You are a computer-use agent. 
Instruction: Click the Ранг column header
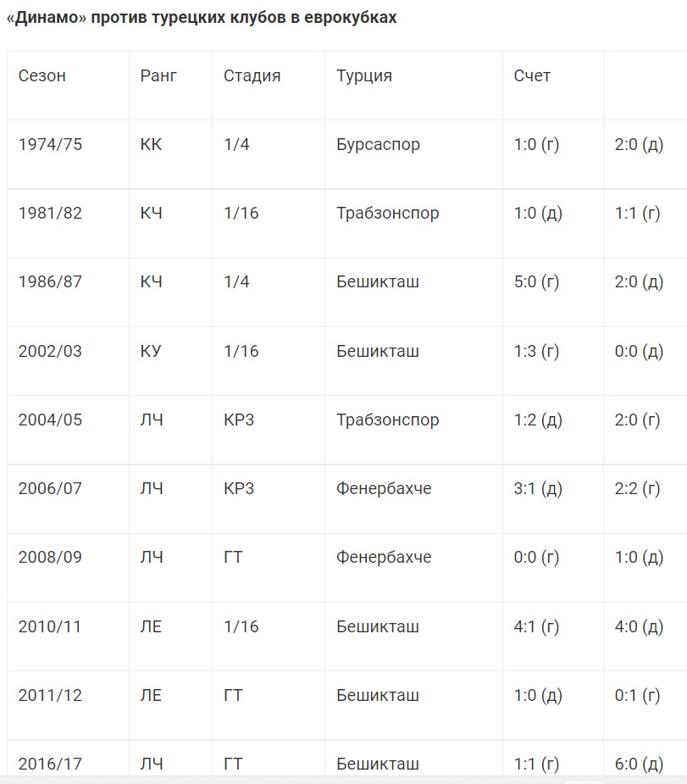coord(158,75)
